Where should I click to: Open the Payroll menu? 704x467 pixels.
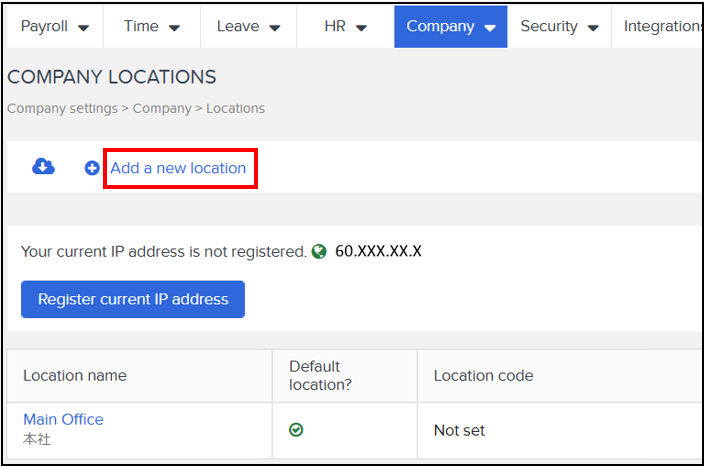(x=55, y=26)
